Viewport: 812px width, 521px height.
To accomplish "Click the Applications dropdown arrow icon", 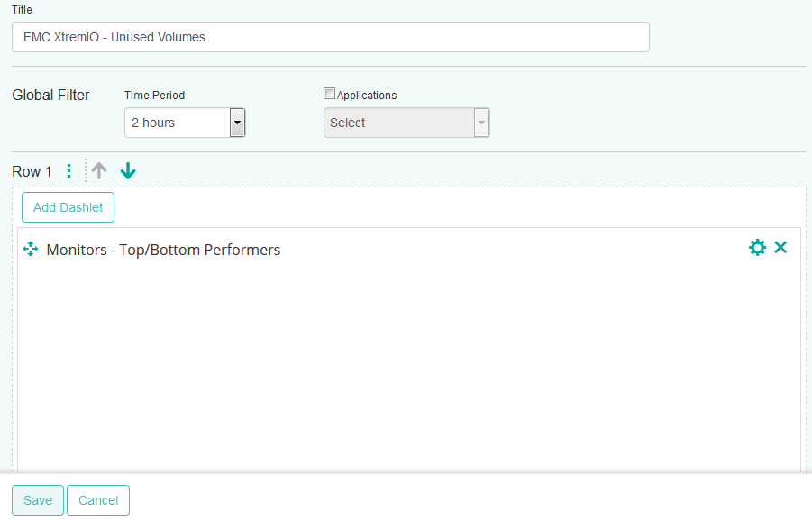I will [481, 123].
